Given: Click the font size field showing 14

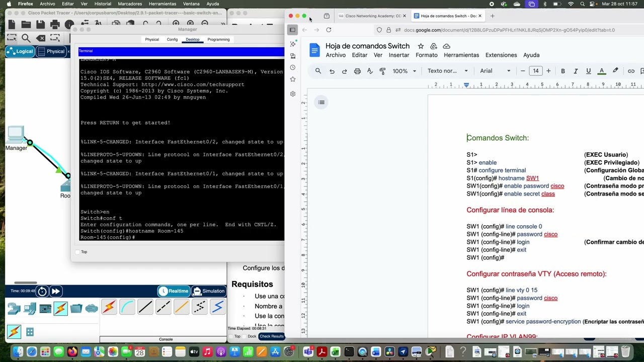Looking at the screenshot, I should [x=536, y=71].
